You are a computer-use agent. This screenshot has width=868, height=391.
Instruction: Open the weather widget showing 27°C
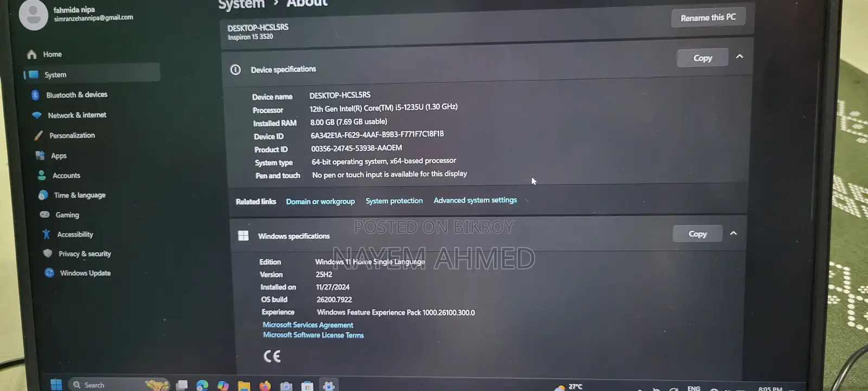[x=568, y=387]
